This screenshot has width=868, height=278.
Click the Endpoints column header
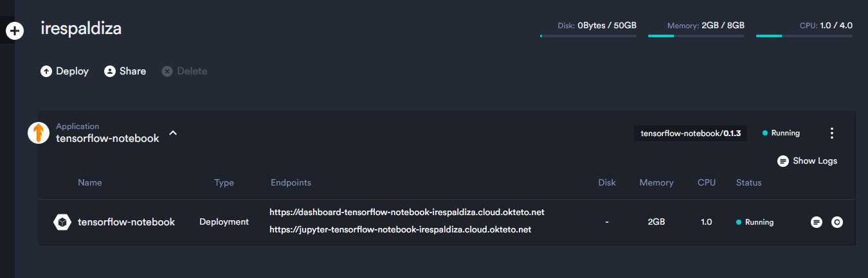[x=291, y=183]
